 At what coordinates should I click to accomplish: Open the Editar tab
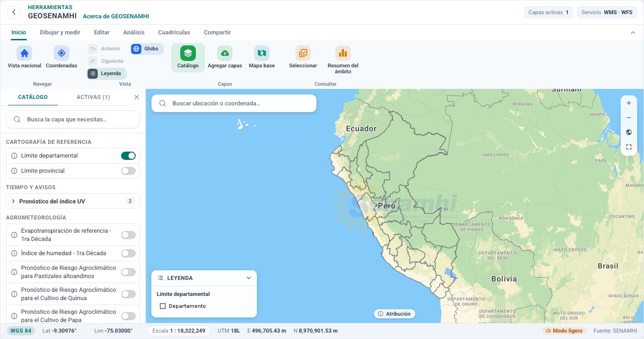click(x=102, y=33)
